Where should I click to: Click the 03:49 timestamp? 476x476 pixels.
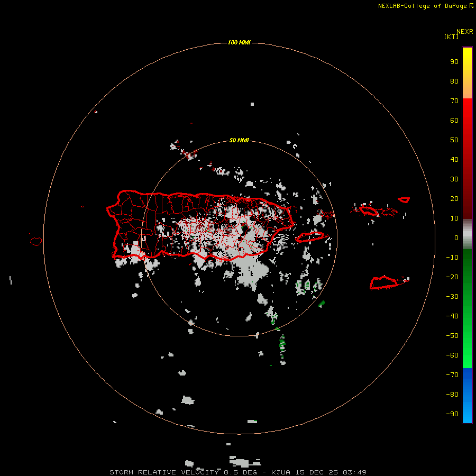[x=354, y=472]
